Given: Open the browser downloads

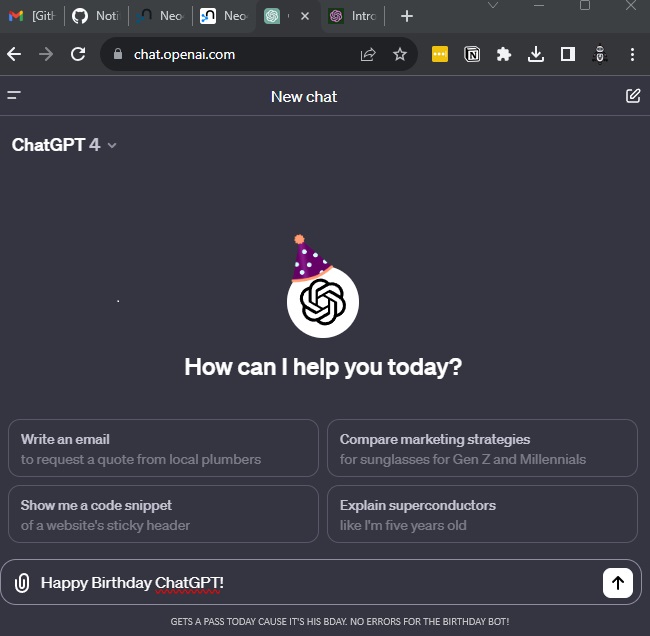Looking at the screenshot, I should [536, 54].
